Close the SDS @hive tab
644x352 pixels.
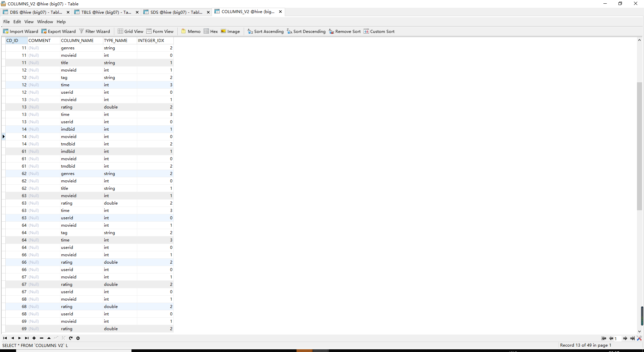(x=208, y=12)
